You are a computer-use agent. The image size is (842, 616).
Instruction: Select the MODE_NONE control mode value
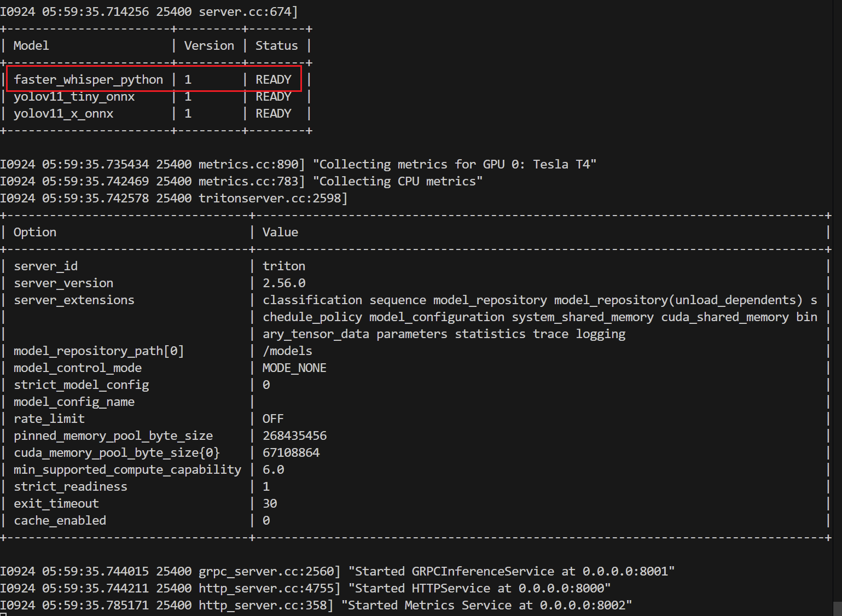(x=294, y=368)
